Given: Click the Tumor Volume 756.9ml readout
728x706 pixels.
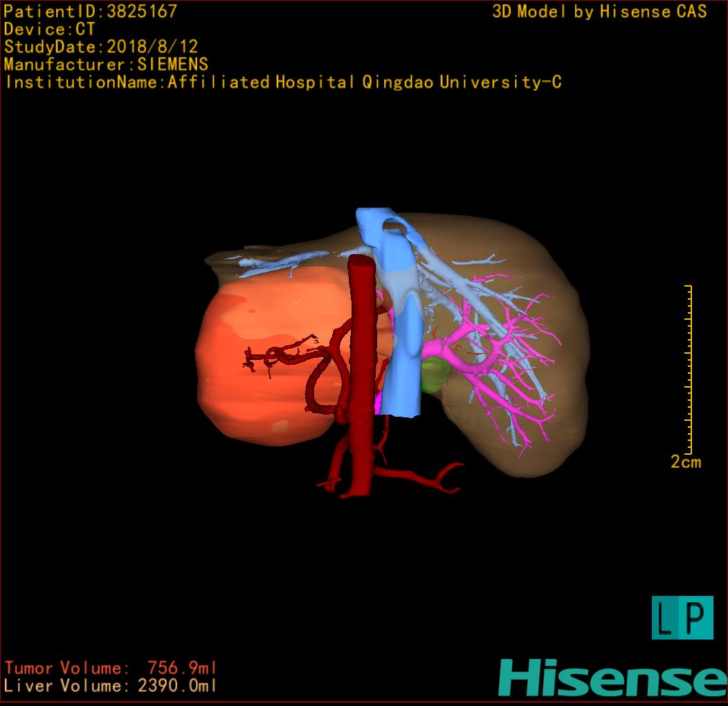Looking at the screenshot, I should (111, 668).
